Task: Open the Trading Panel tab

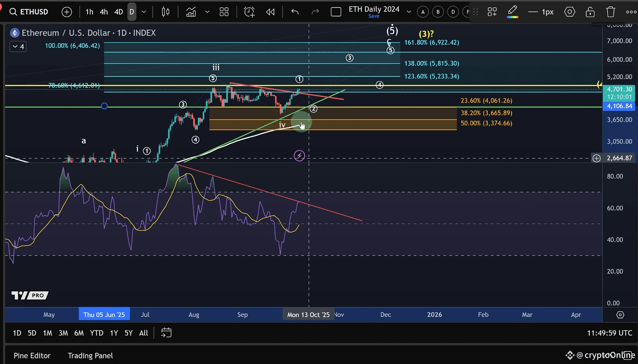Action: pyautogui.click(x=90, y=356)
